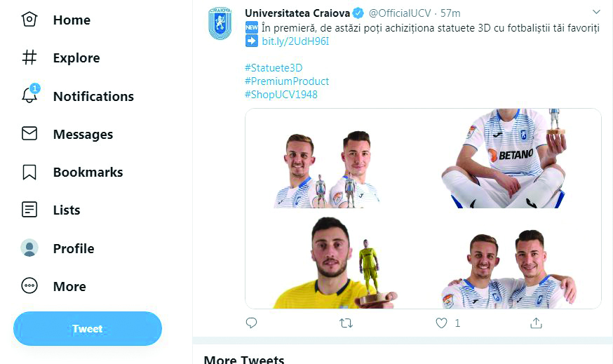This screenshot has height=364, width=613.
Task: Share the tweet using the upload icon
Action: click(536, 323)
